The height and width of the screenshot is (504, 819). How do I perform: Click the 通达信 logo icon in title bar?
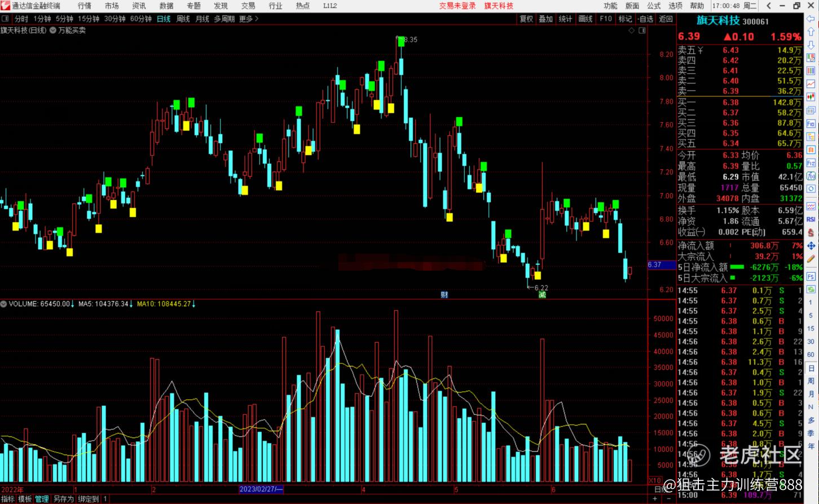click(x=6, y=6)
